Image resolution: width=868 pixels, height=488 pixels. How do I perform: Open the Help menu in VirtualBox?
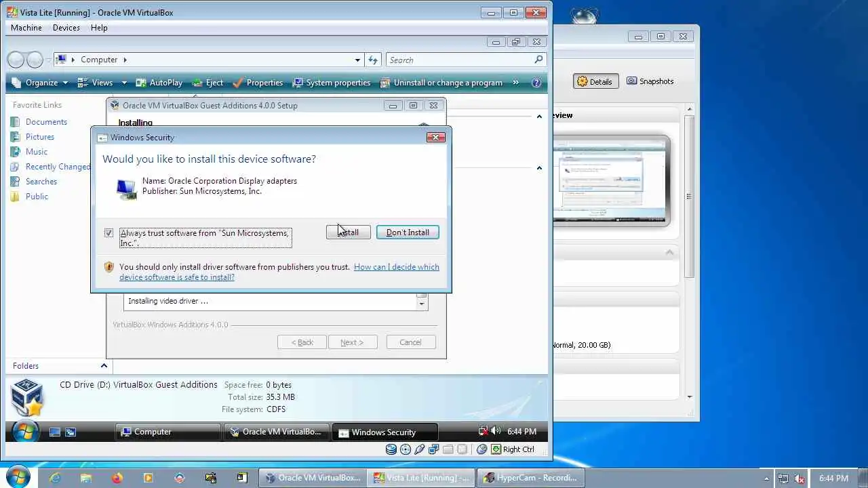pyautogui.click(x=99, y=28)
